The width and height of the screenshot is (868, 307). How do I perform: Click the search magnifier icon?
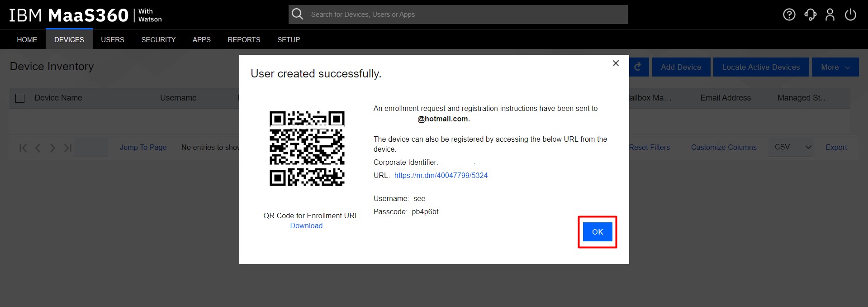point(297,14)
